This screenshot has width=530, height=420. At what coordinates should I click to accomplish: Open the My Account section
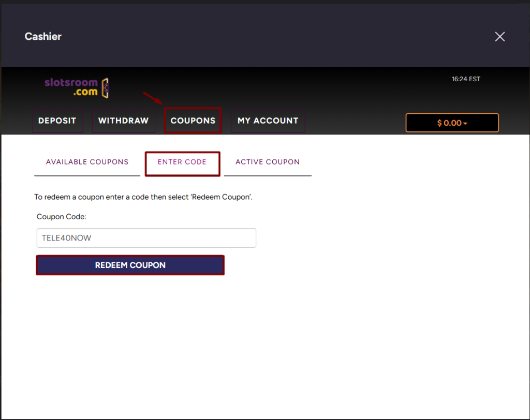coord(268,121)
